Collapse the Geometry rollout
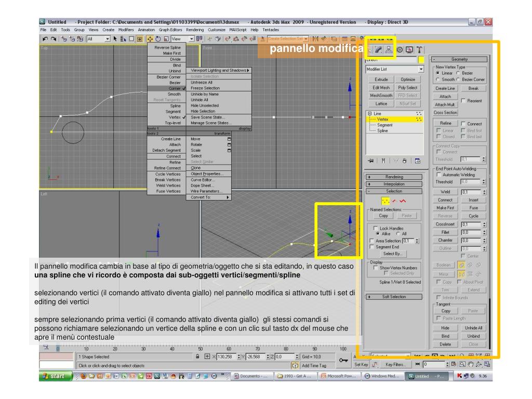 (459, 59)
